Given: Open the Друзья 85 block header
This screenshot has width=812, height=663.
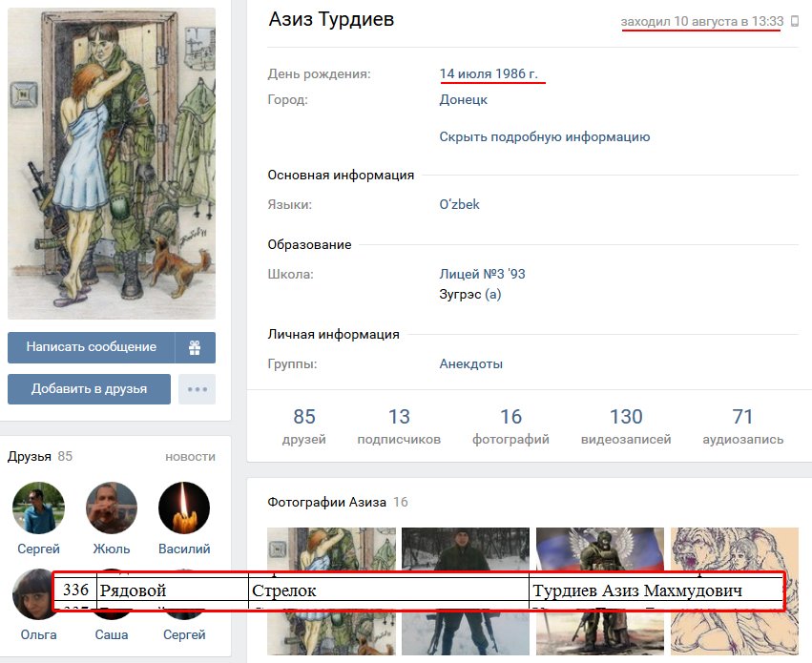Looking at the screenshot, I should point(40,457).
